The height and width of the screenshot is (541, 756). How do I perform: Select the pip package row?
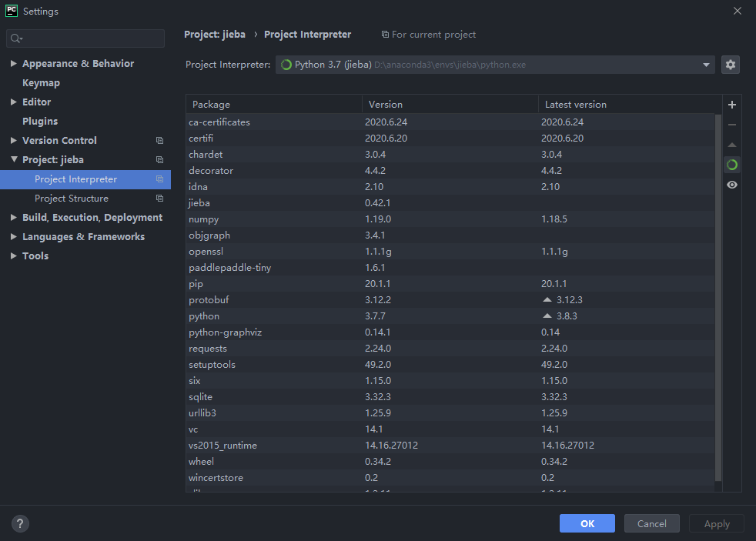(x=450, y=284)
